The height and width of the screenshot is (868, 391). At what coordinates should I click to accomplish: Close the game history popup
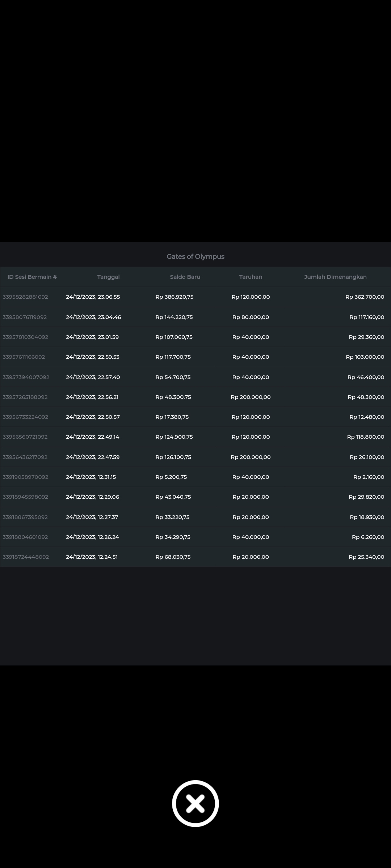(x=195, y=803)
